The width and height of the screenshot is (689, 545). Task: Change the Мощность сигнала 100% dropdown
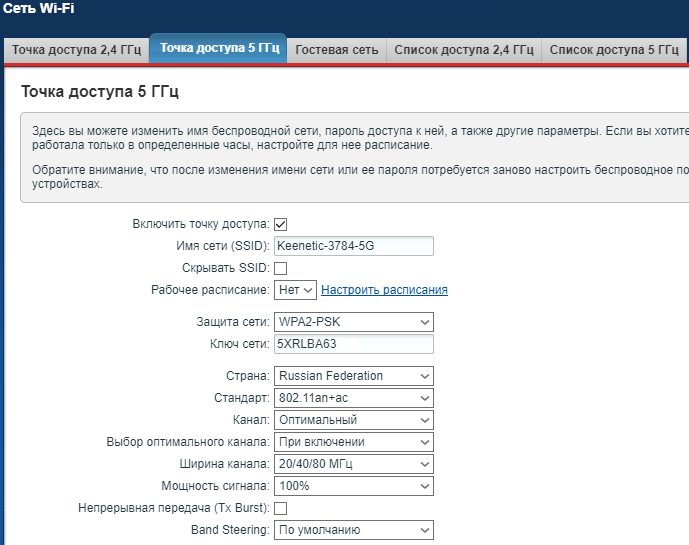(353, 486)
